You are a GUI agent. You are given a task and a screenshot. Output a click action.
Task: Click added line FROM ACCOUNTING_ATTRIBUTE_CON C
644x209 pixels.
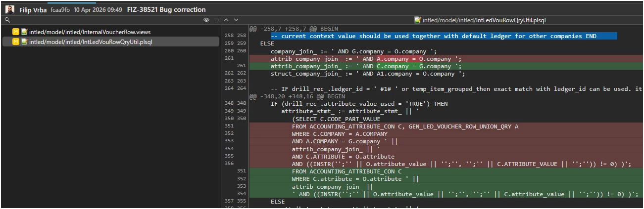point(347,171)
